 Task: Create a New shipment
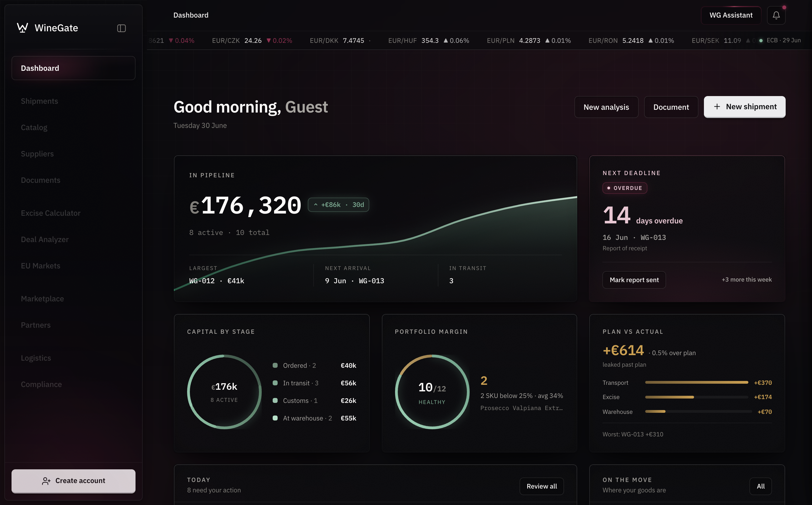point(744,107)
